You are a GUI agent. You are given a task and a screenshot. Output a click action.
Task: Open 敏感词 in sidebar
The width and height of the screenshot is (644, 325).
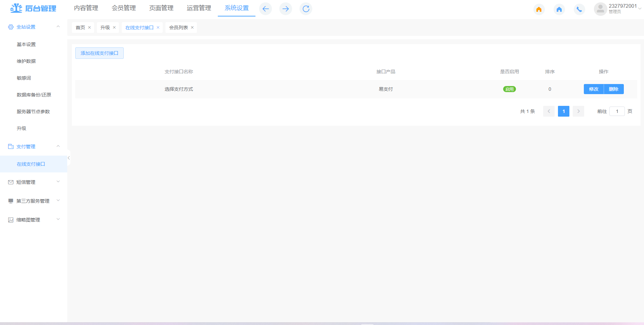(x=24, y=78)
